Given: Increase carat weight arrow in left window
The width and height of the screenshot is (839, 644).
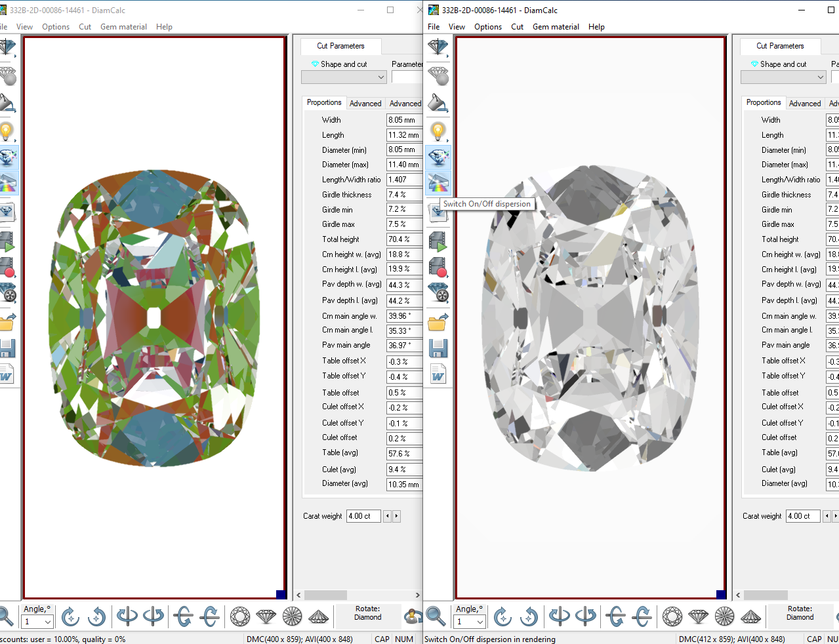Looking at the screenshot, I should pyautogui.click(x=396, y=516).
